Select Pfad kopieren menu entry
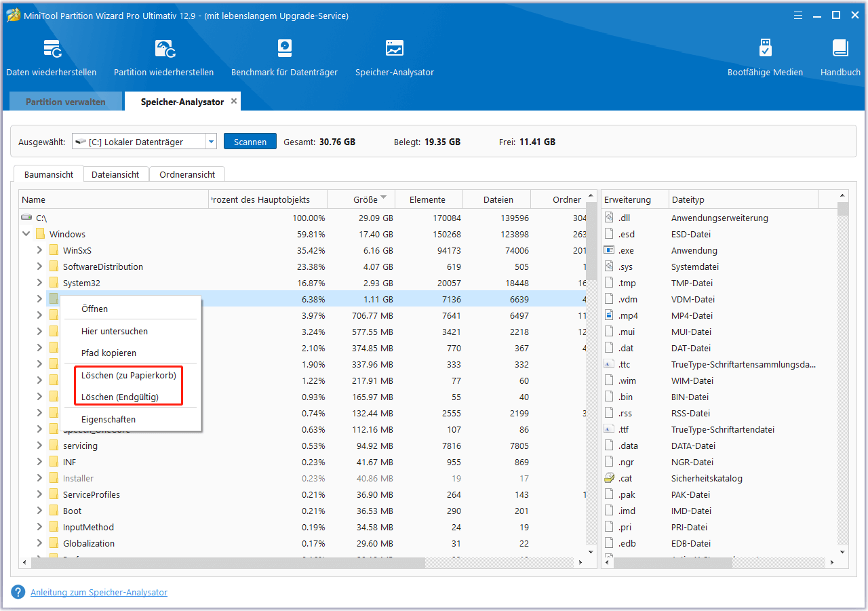Image resolution: width=868 pixels, height=611 pixels. click(x=131, y=353)
